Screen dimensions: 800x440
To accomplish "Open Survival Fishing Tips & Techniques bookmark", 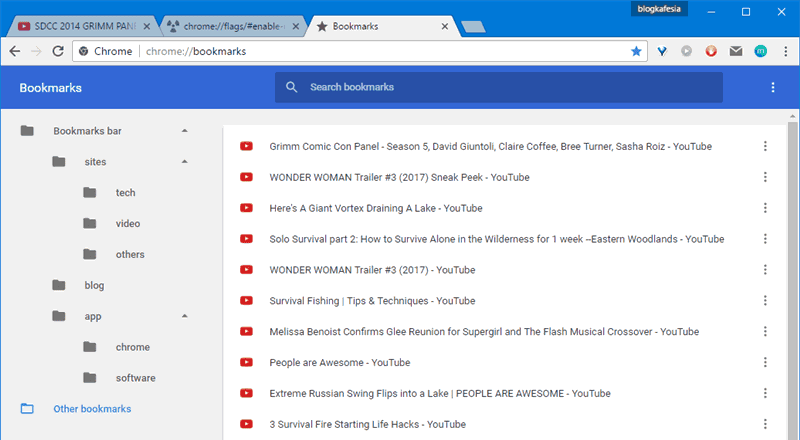I will point(372,301).
